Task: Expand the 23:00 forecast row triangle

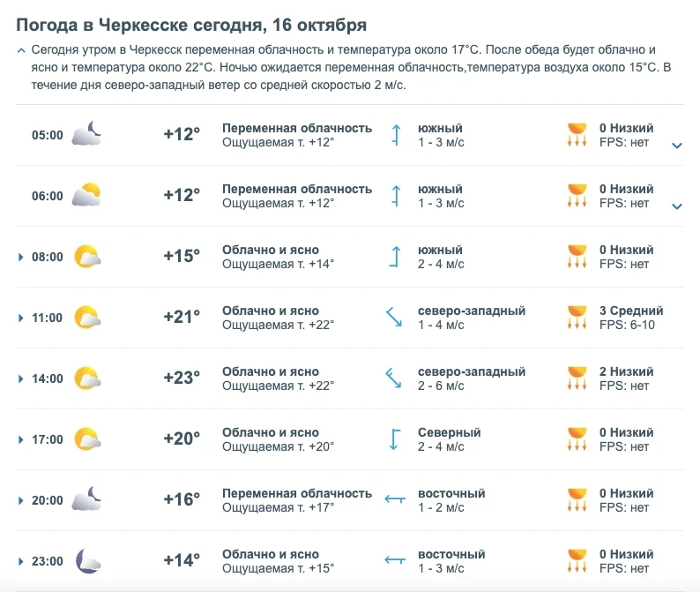Action: pos(20,561)
